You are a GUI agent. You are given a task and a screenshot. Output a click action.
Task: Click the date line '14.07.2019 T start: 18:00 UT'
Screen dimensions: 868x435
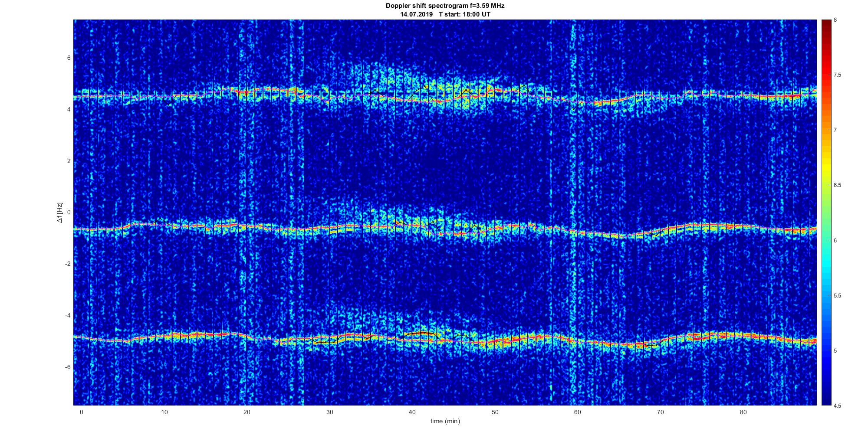pos(445,14)
